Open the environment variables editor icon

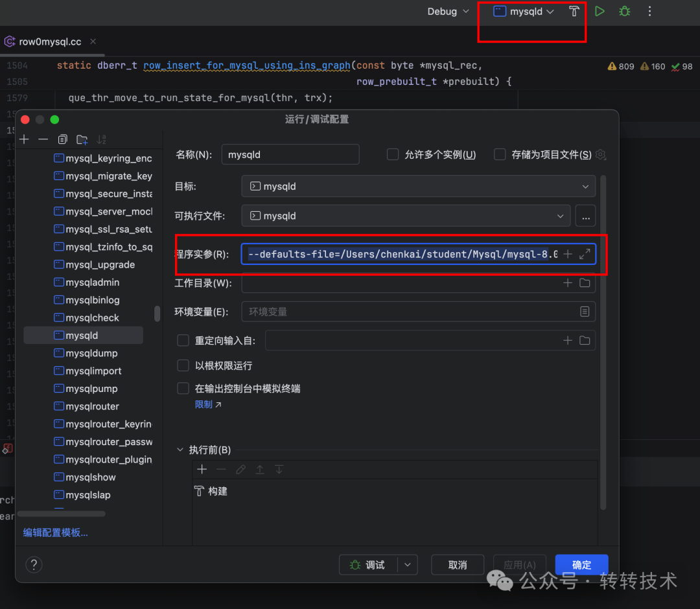click(585, 312)
